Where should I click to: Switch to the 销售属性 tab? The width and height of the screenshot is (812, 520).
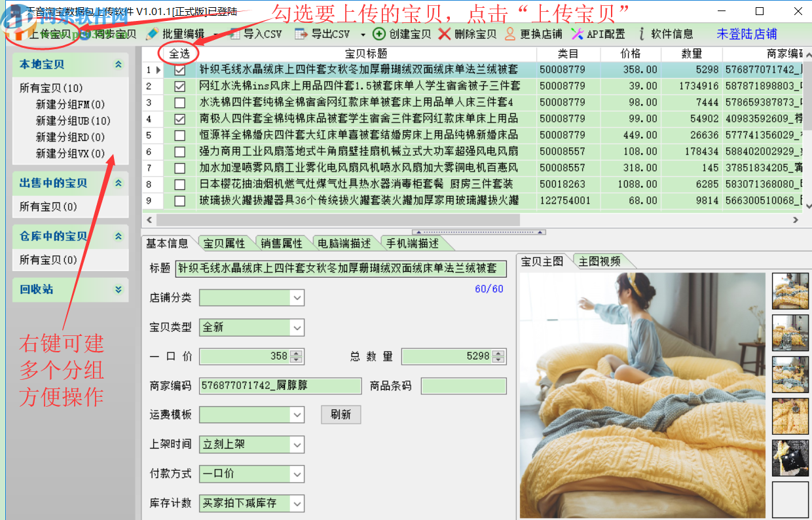click(282, 243)
